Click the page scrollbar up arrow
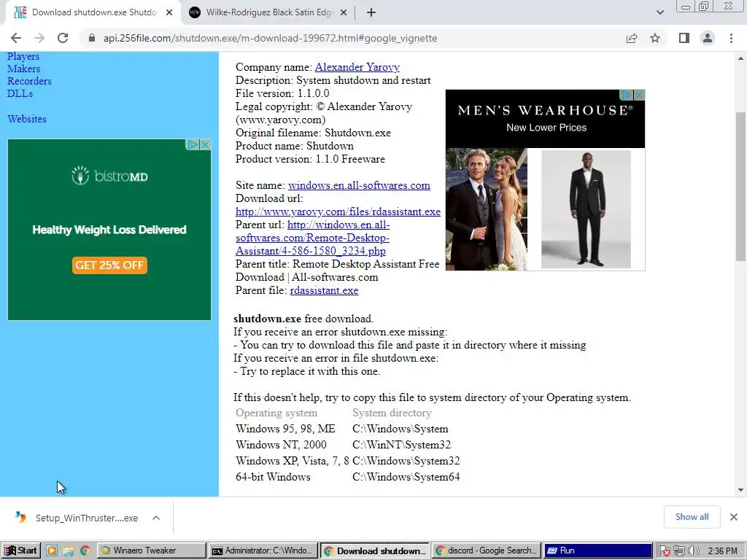Image resolution: width=747 pixels, height=560 pixels. pos(740,58)
